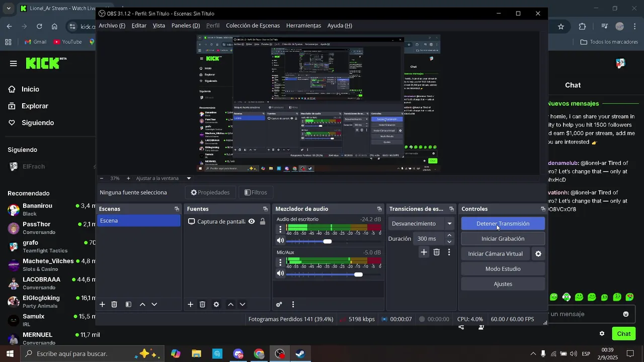644x362 pixels.
Task: Open Ajustar a la ventana scaling dropdown
Action: coord(164,178)
